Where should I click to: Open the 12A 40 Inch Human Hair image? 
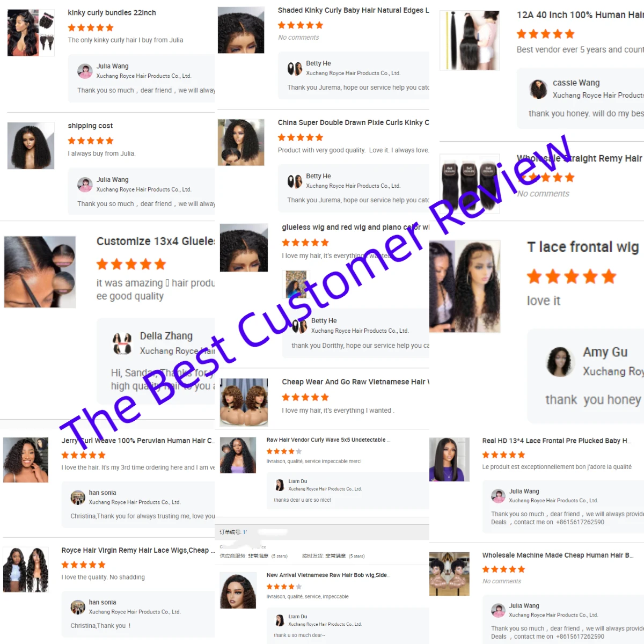470,40
